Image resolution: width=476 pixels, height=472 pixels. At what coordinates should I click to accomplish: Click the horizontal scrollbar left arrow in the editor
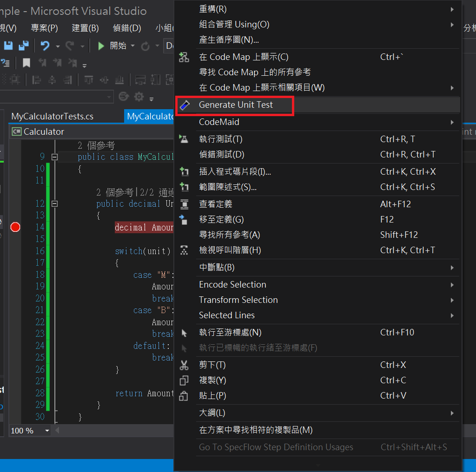pyautogui.click(x=57, y=431)
